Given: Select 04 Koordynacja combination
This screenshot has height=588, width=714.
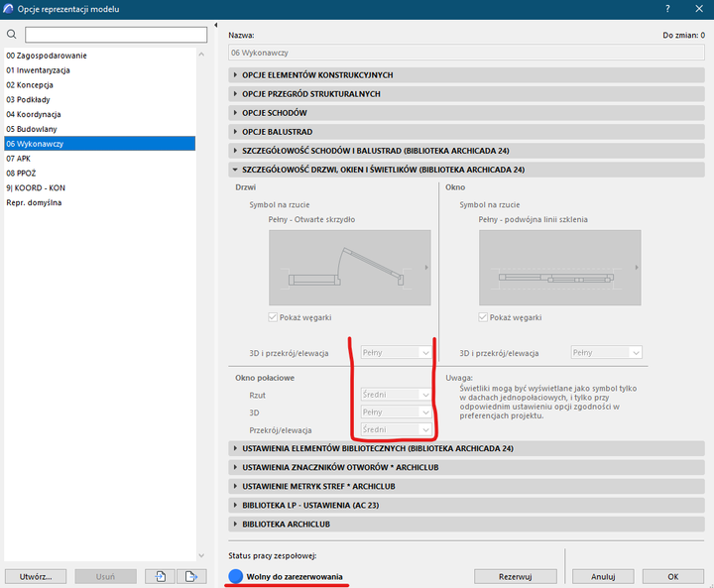Looking at the screenshot, I should click(x=100, y=114).
